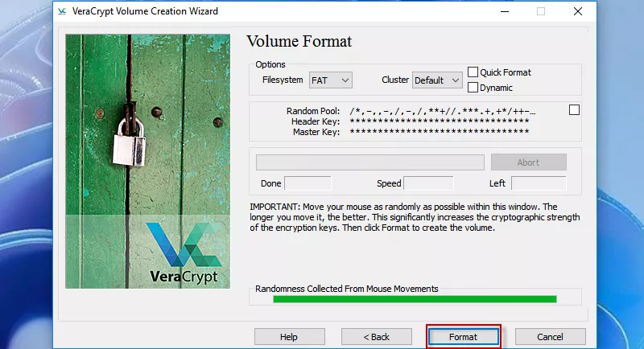Enable the Quick Format checkbox
Viewport: 644px width, 349px height.
[x=473, y=72]
